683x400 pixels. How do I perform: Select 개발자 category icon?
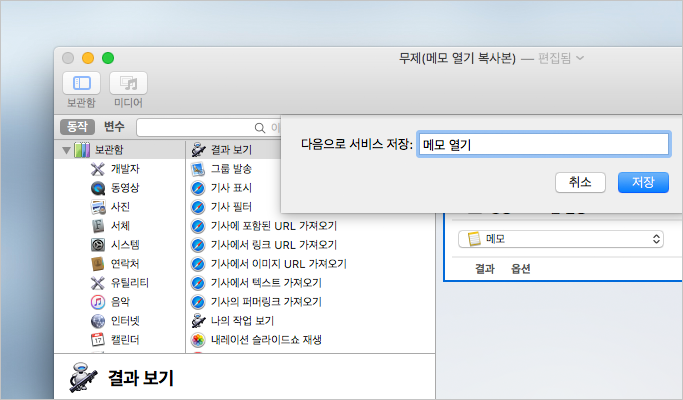pyautogui.click(x=98, y=169)
